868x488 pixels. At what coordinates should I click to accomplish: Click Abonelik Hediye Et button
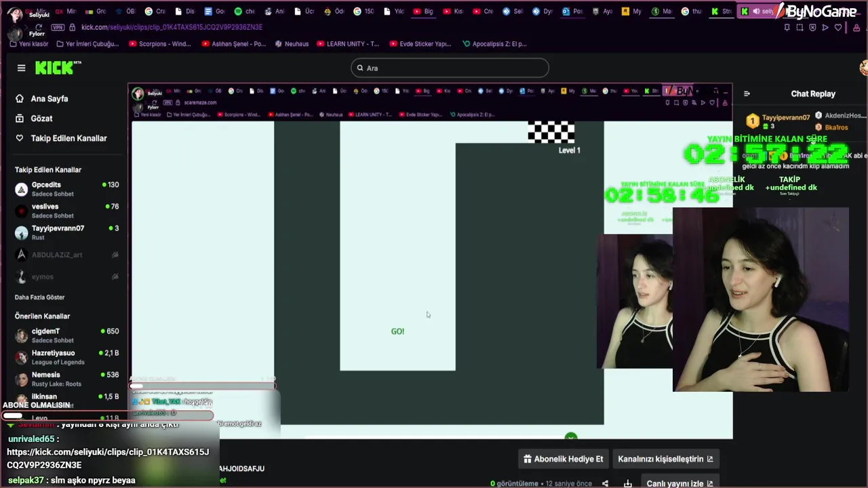(x=563, y=459)
